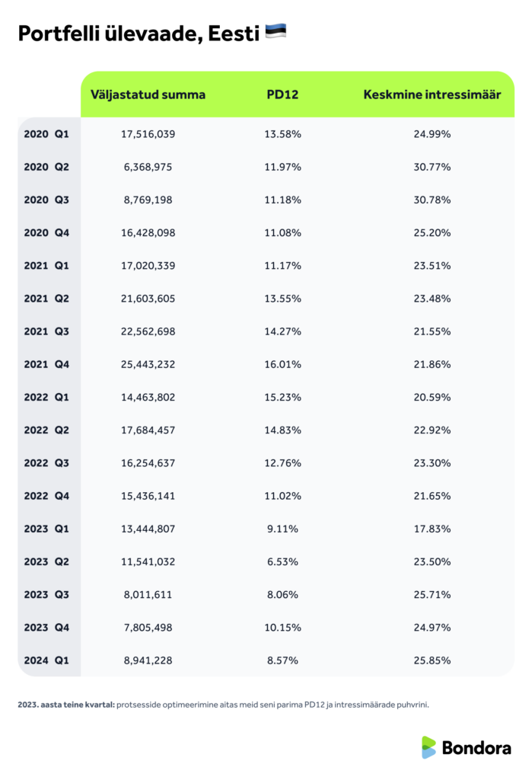The height and width of the screenshot is (780, 532).
Task: Select the Väljastatud summa column header
Action: [148, 94]
